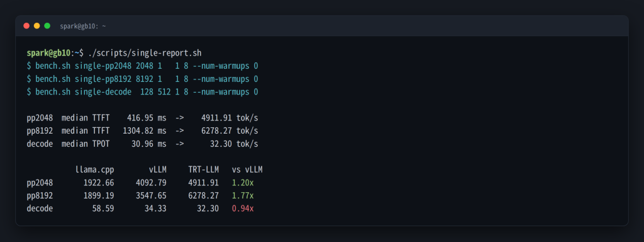Screen dimensions: 644x242
Task: Click the green 1.20x ratio
Action: (243, 183)
